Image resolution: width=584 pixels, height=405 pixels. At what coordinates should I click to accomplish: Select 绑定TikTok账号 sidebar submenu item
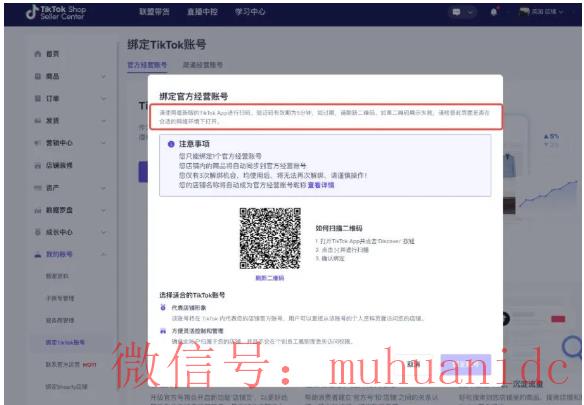pyautogui.click(x=65, y=342)
